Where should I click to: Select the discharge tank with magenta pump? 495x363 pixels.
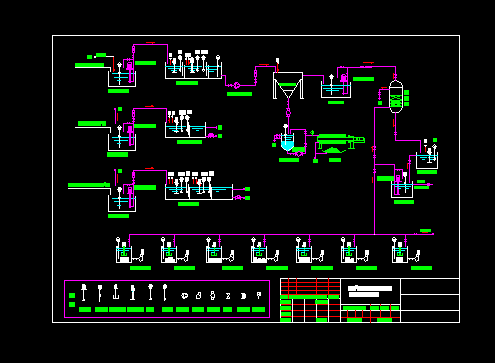402,189
